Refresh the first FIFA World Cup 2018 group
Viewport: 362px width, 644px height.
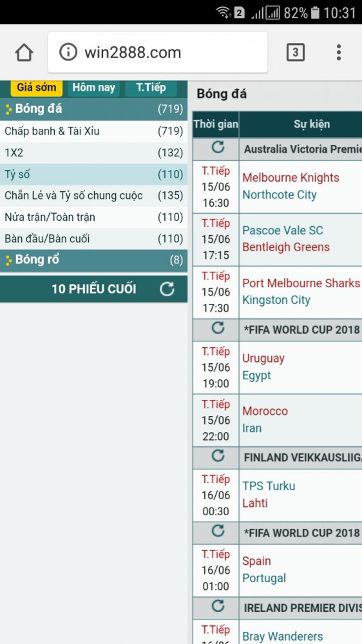click(218, 328)
